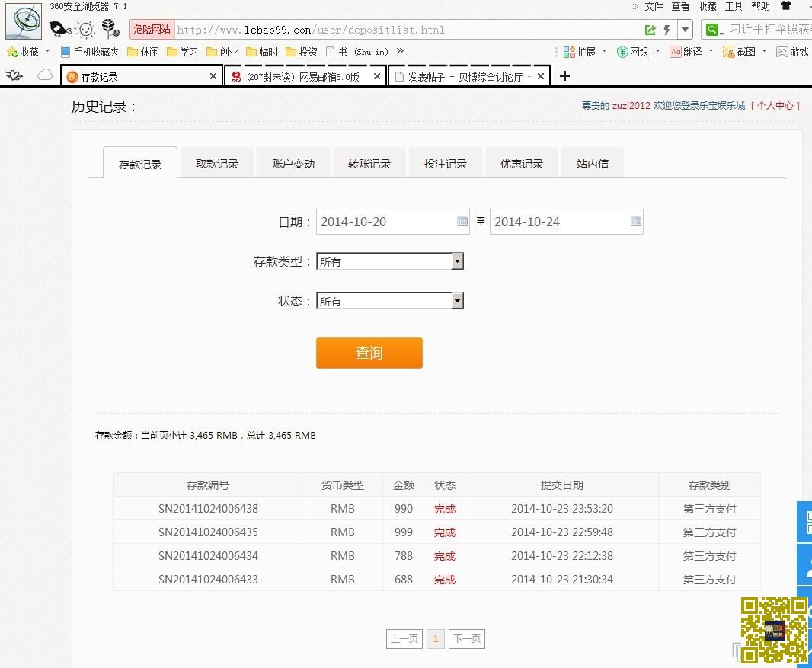The width and height of the screenshot is (812, 668).
Task: Open the 学习 bookmark folder
Action: point(182,52)
